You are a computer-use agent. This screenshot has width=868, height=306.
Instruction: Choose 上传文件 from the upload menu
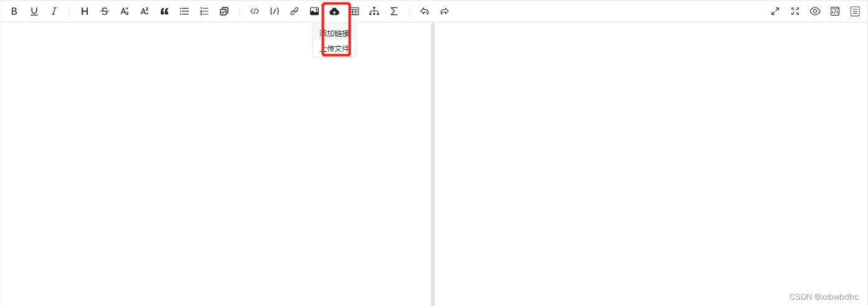coord(334,48)
